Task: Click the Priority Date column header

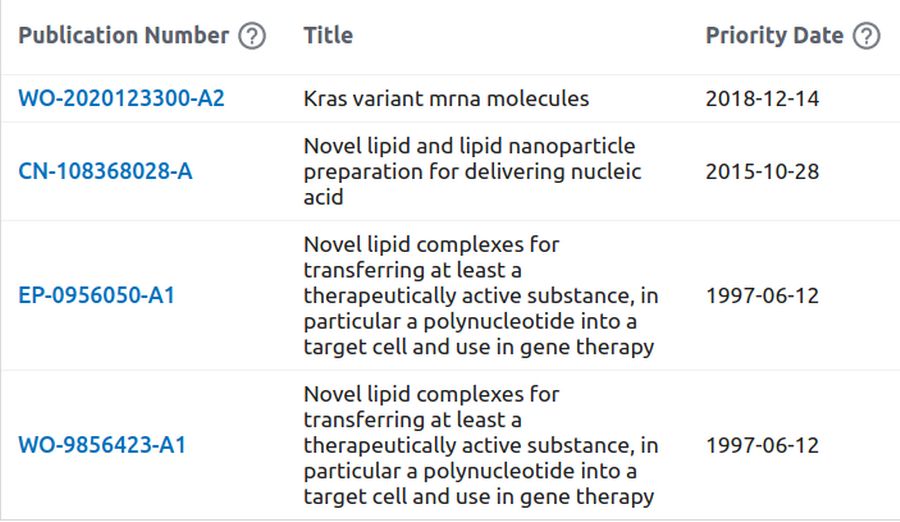Action: tap(774, 36)
